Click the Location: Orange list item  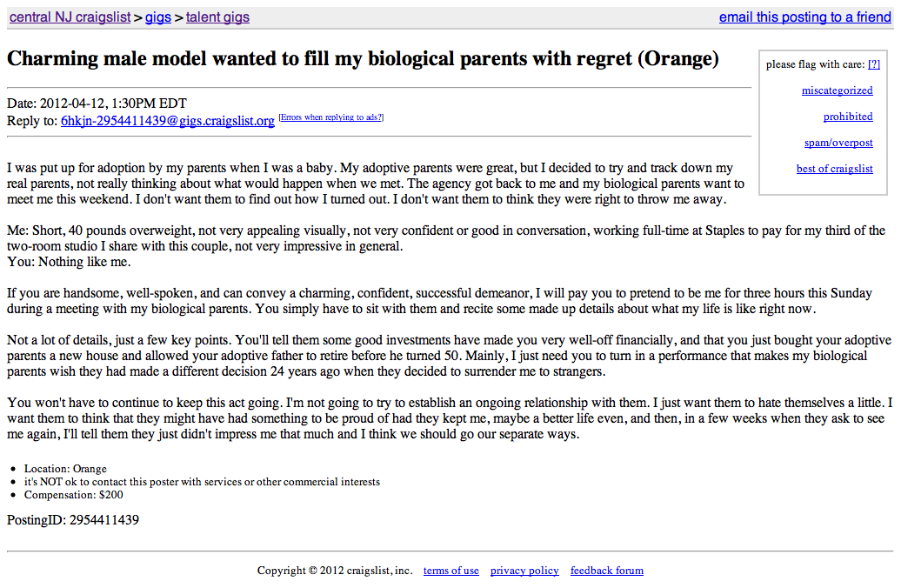pyautogui.click(x=65, y=469)
